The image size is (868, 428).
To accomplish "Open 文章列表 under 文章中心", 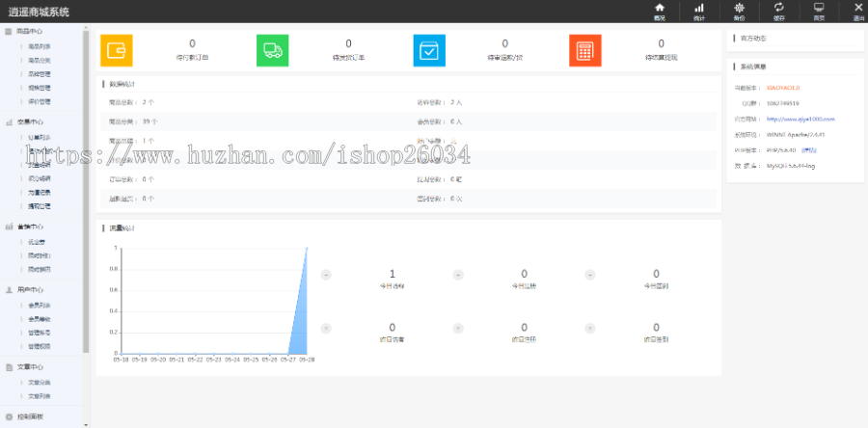I will 39,396.
